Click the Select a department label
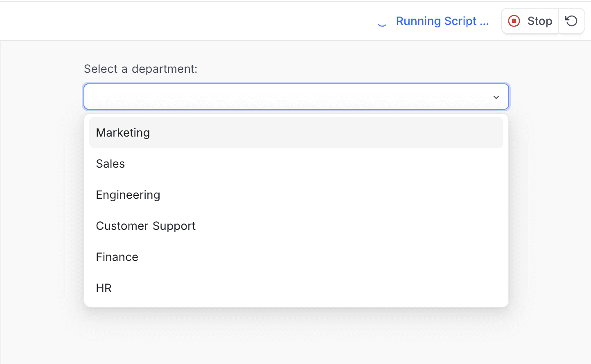591x364 pixels. [x=140, y=69]
